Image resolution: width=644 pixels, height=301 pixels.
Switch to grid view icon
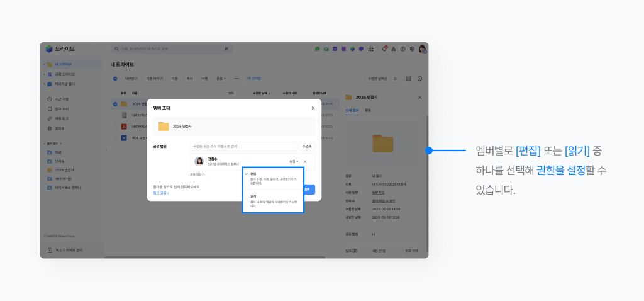click(x=408, y=79)
